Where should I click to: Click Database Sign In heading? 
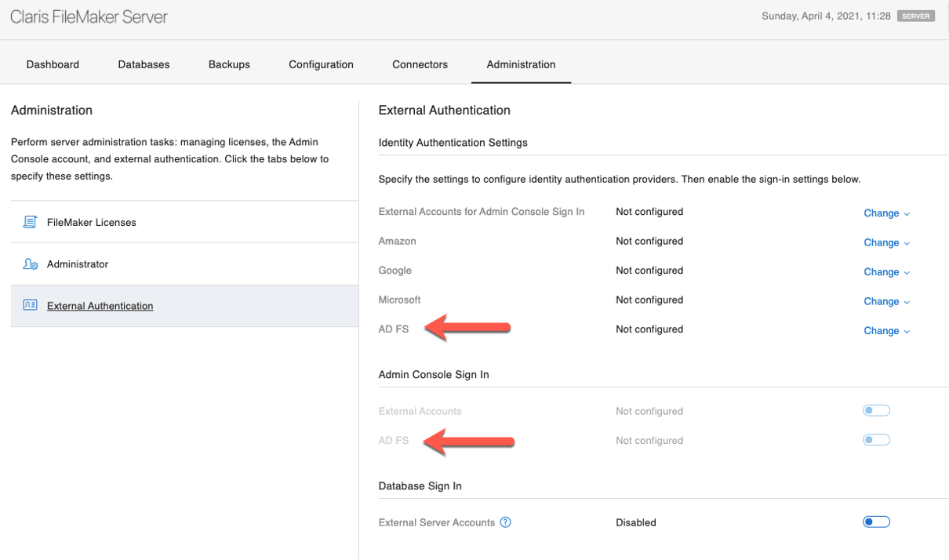pos(420,486)
